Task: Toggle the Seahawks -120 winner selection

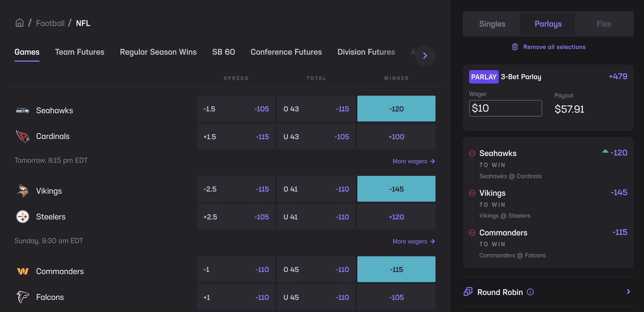Action: pyautogui.click(x=396, y=109)
